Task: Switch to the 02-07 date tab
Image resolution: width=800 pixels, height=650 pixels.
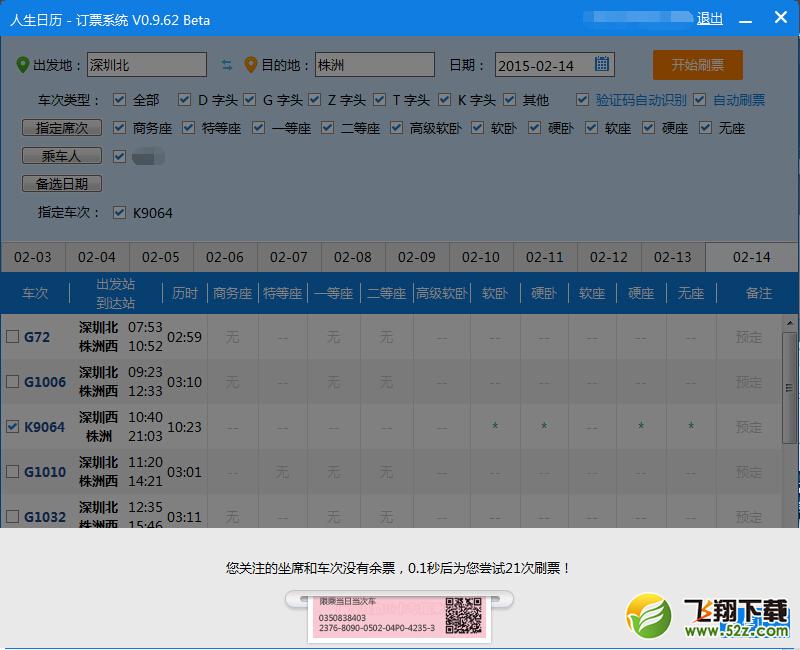Action: pyautogui.click(x=289, y=257)
